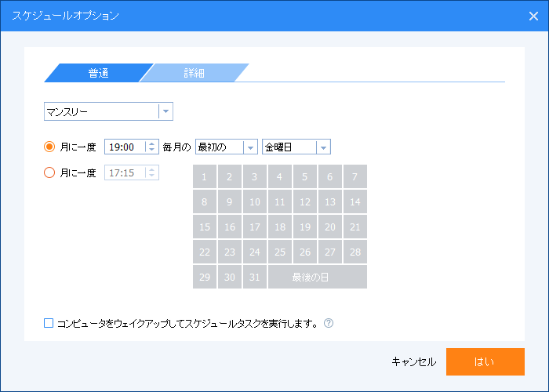Click the 19:00 time input field
Screen dimensions: 549x392
coord(125,147)
